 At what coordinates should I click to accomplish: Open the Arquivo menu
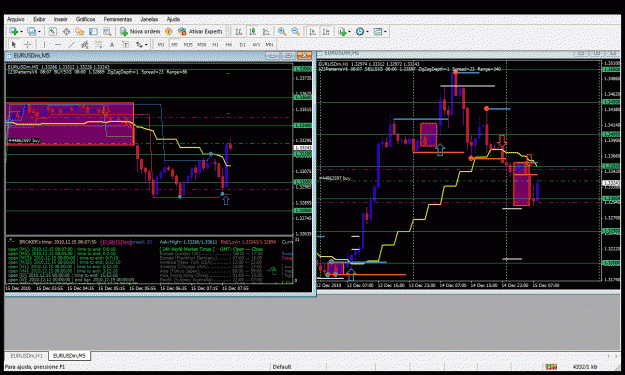coord(16,19)
